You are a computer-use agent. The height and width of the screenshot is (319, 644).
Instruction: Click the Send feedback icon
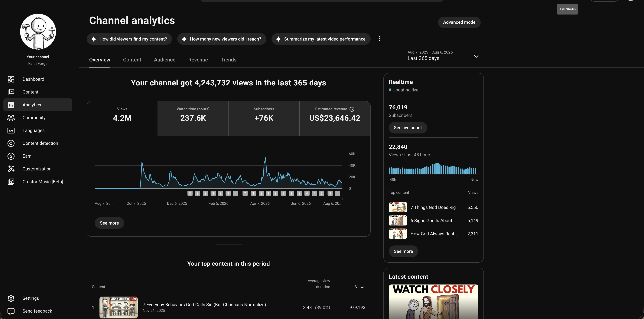tap(11, 311)
